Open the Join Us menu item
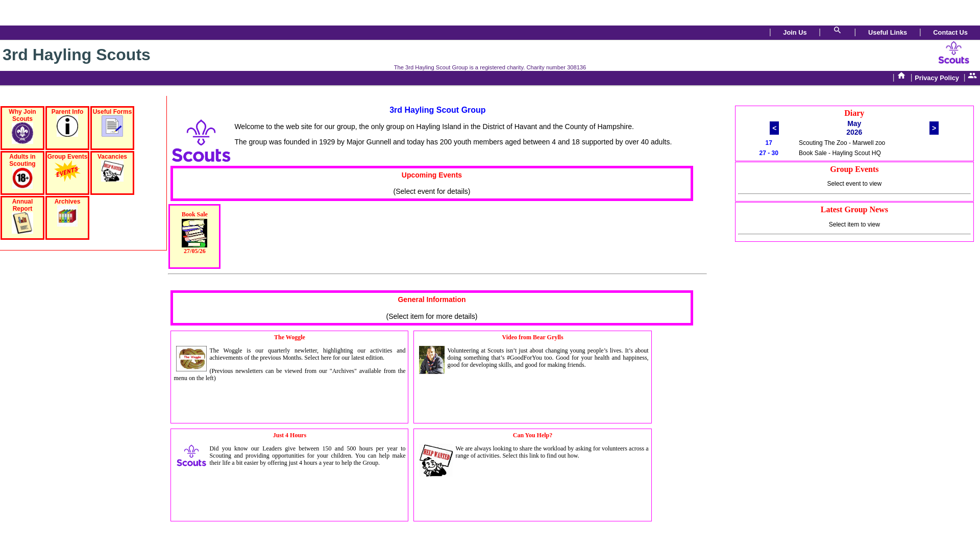980x551 pixels. [x=795, y=33]
